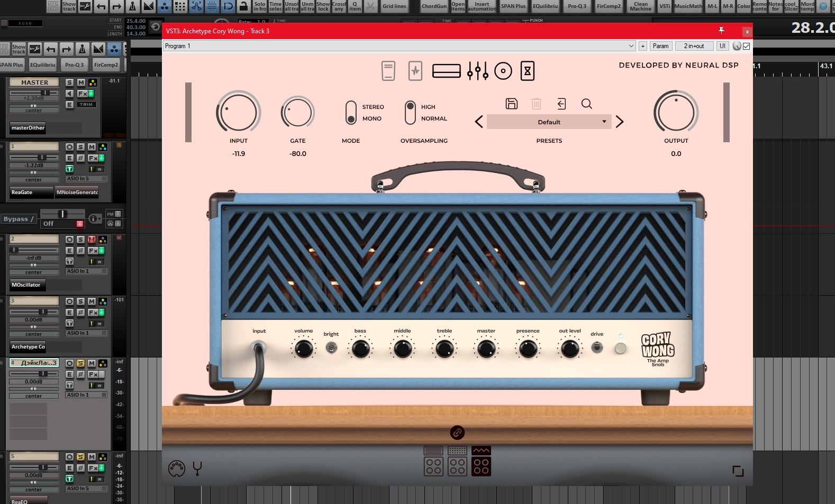Click the Clean Machine toolbar button

coord(641,6)
